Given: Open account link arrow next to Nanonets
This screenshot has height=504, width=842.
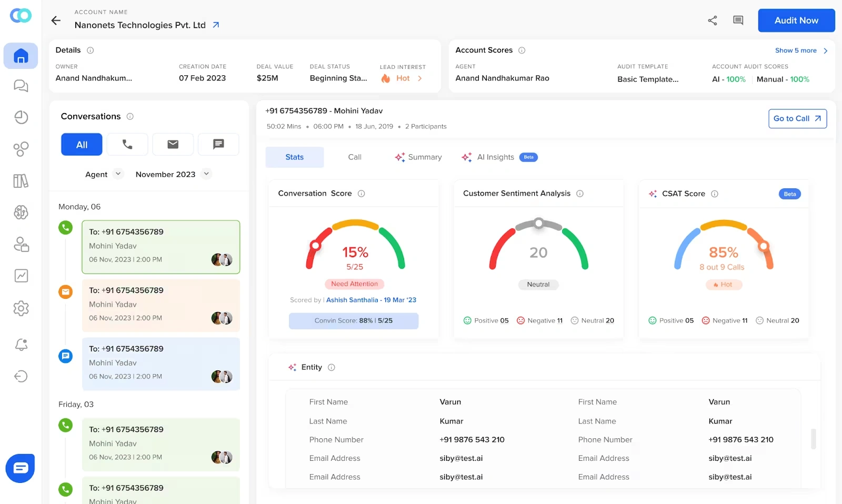Looking at the screenshot, I should click(216, 25).
